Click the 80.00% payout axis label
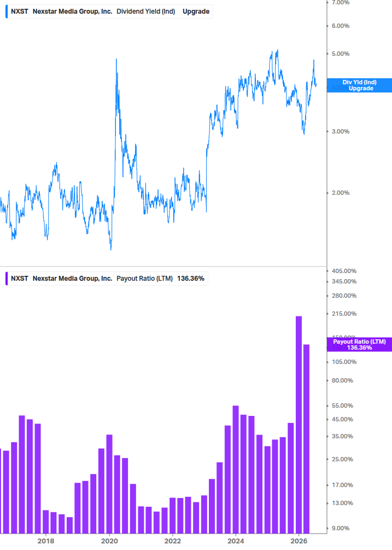 (342, 380)
